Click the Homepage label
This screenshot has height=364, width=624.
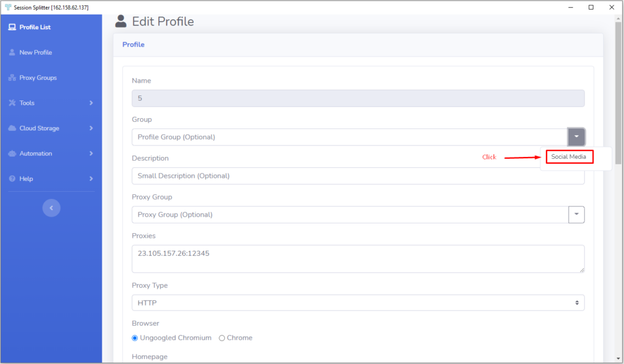[x=150, y=357]
